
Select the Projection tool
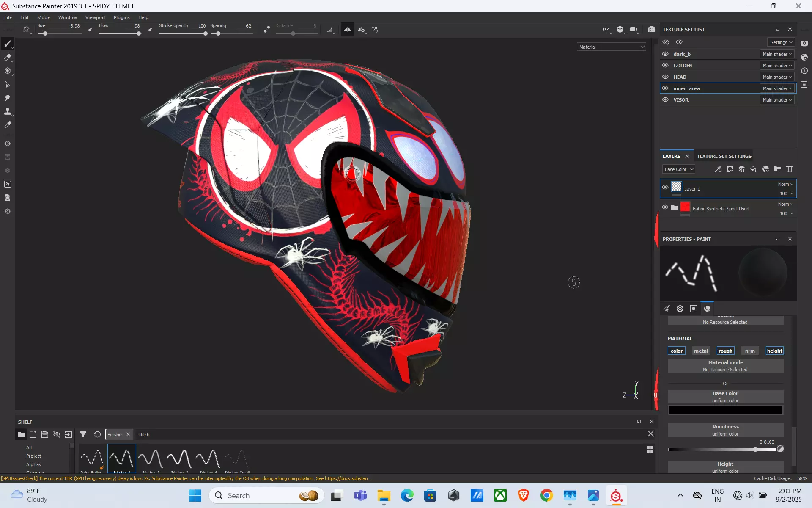[8, 71]
